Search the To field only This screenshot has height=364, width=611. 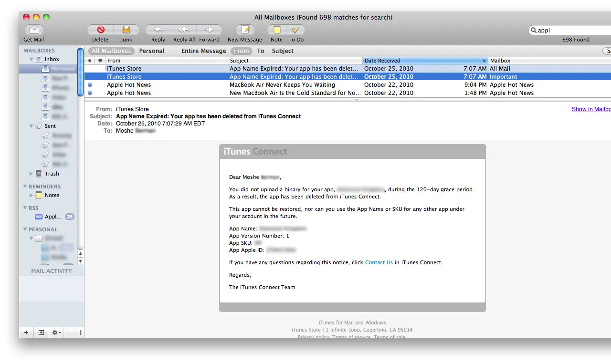(261, 51)
